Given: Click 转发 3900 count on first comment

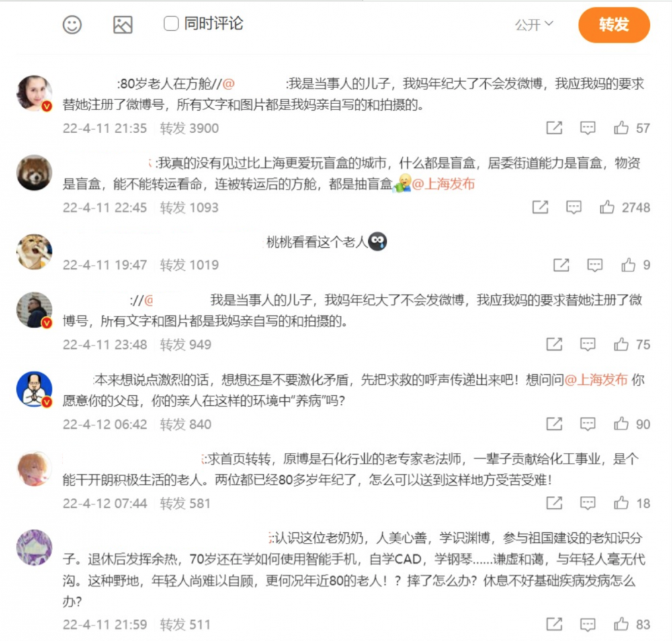Looking at the screenshot, I should tap(189, 128).
